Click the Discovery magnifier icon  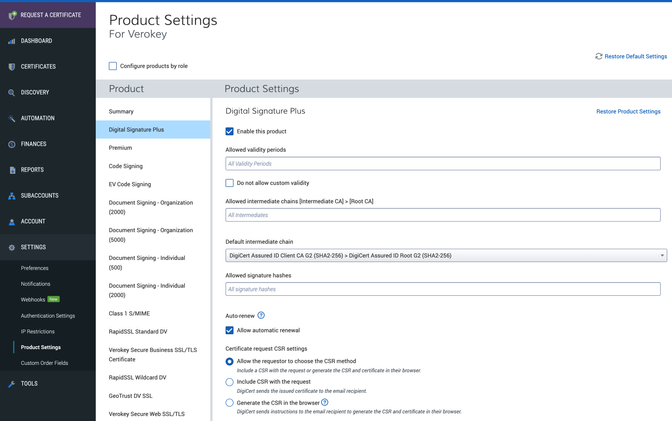pos(12,93)
